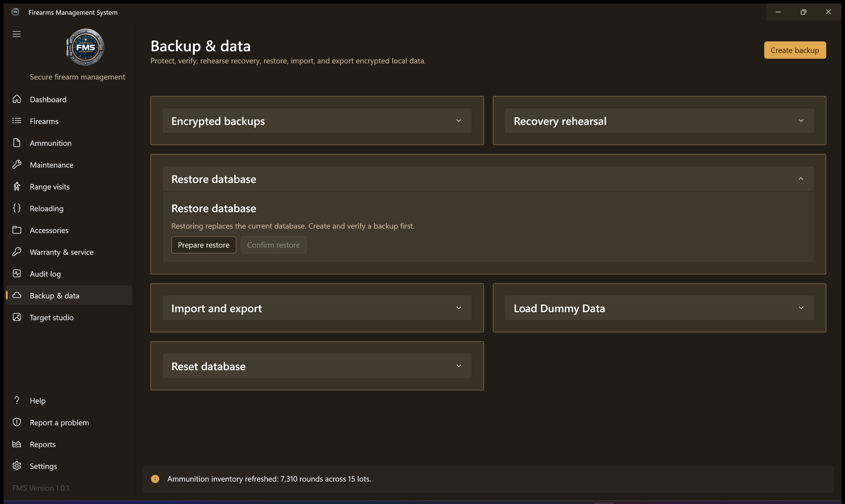Open Settings gear icon
Viewport: 845px width, 504px height.
[17, 466]
